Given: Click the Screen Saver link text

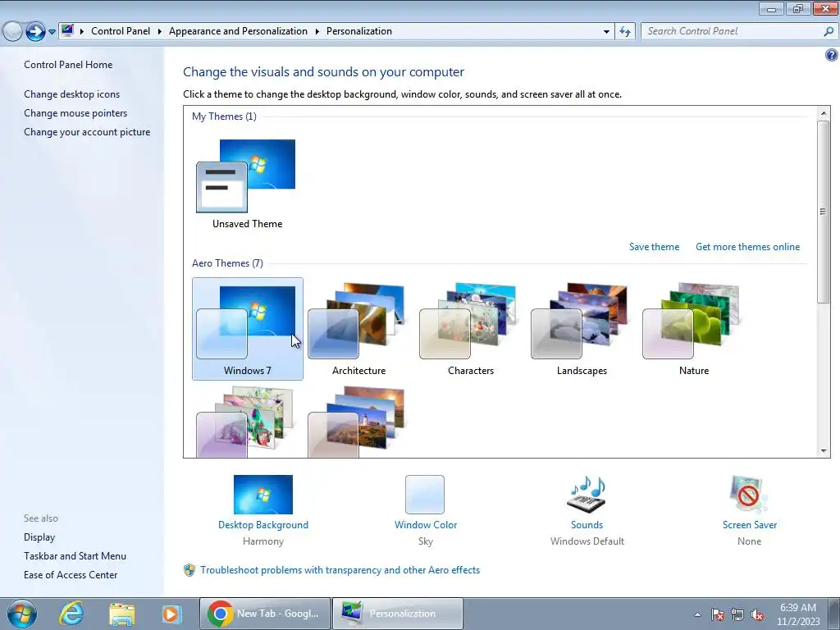Looking at the screenshot, I should click(x=750, y=525).
